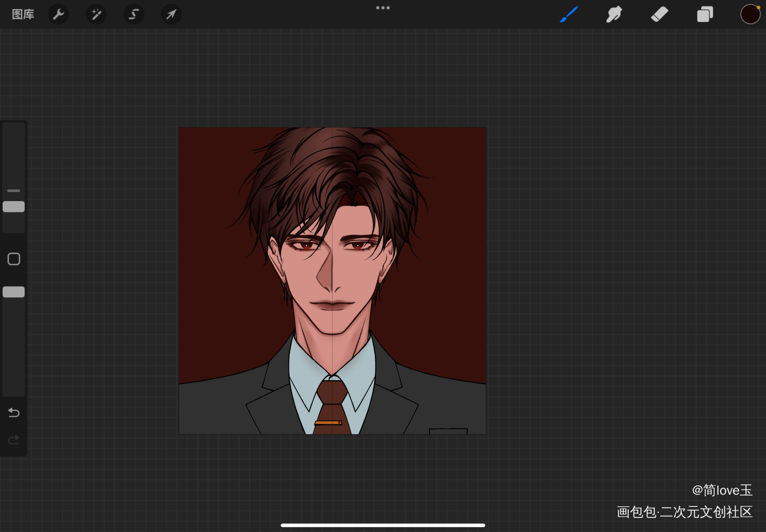Activate the Transform arrow tool

pos(171,14)
